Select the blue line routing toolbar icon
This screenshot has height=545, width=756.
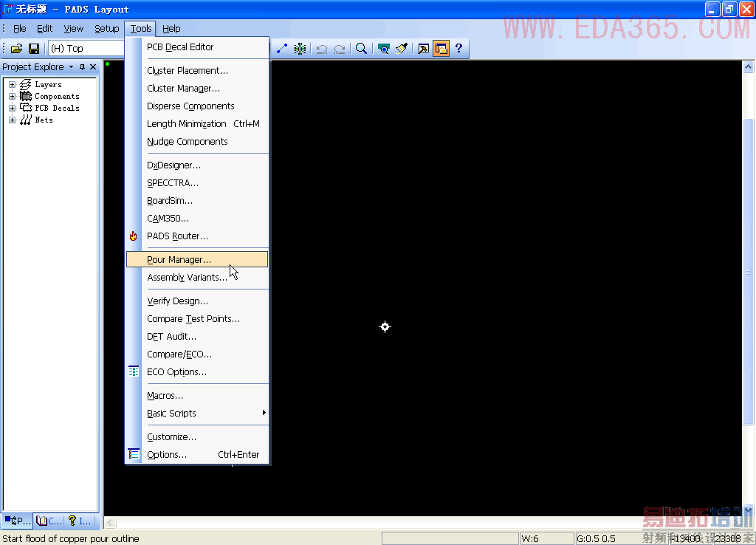tap(282, 48)
